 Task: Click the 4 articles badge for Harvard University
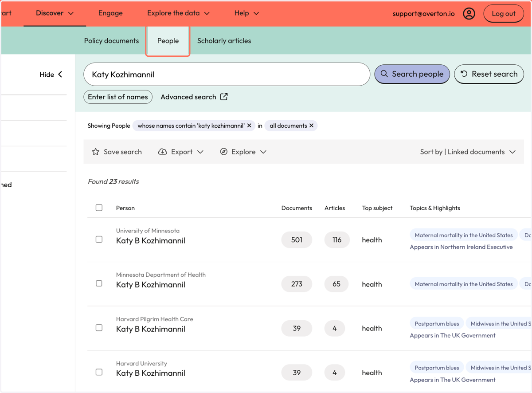click(335, 373)
